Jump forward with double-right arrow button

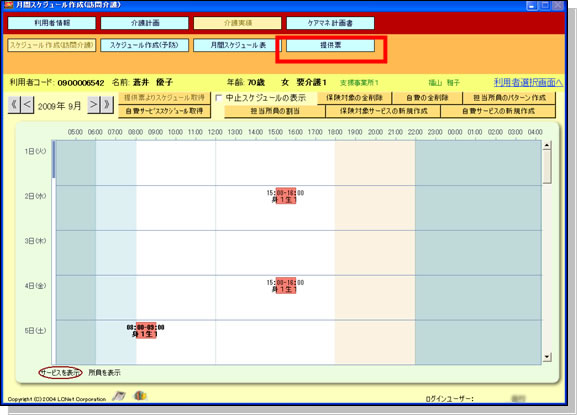(107, 105)
